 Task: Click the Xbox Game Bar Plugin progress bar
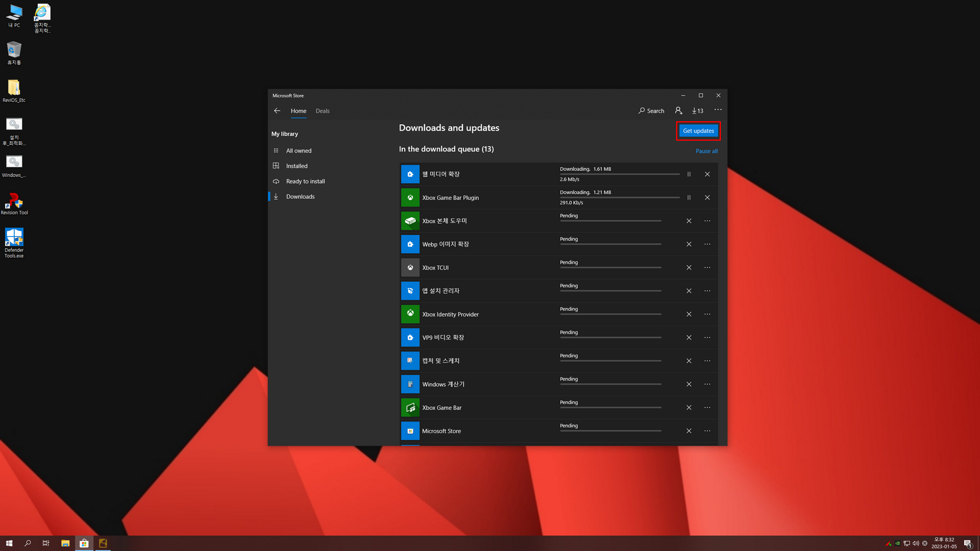click(x=620, y=197)
